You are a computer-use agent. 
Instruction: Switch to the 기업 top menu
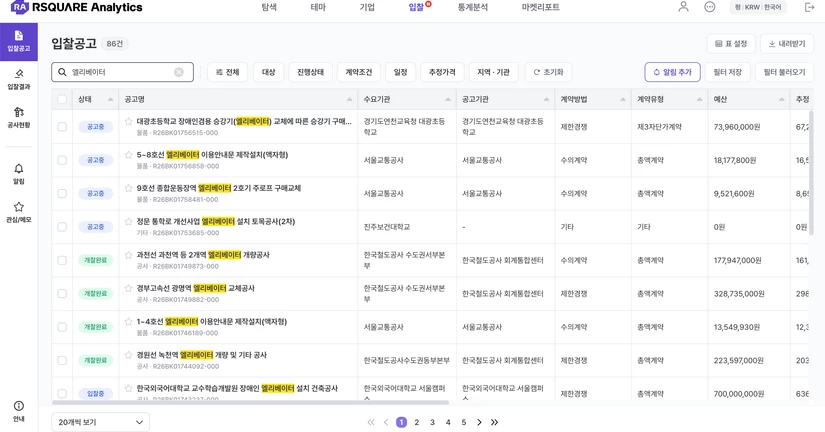[367, 7]
